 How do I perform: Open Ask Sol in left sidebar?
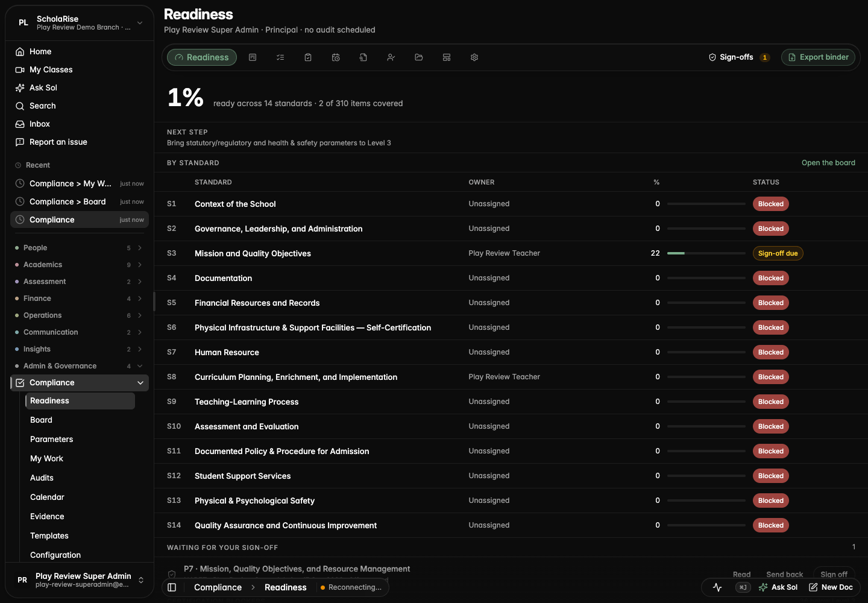click(x=80, y=87)
